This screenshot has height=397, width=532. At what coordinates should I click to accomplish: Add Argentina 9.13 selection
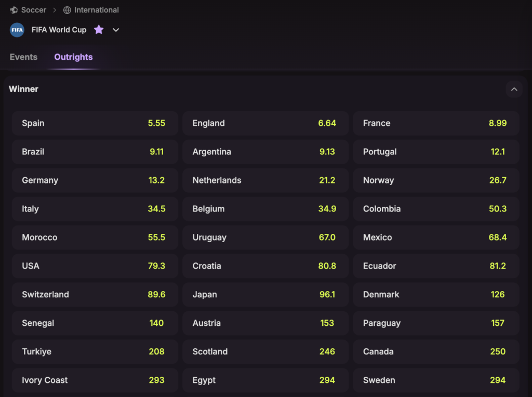click(265, 152)
